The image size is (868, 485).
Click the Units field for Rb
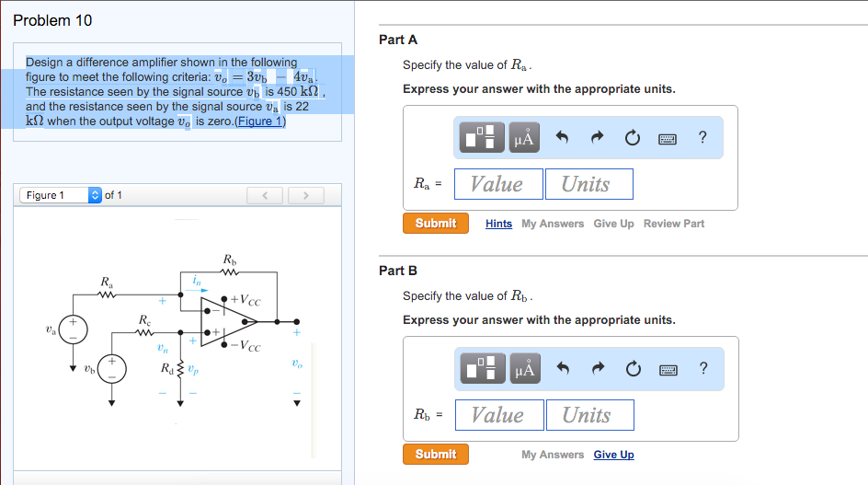[588, 415]
